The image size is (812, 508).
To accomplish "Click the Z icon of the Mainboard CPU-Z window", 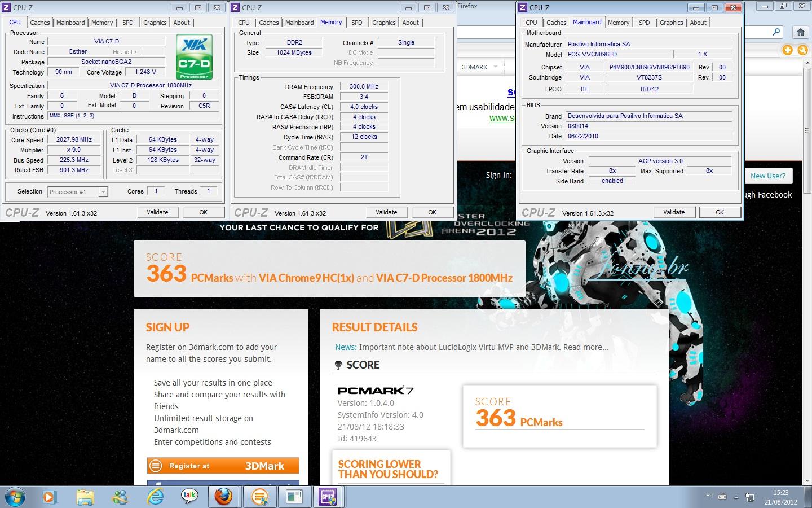I will [x=523, y=7].
